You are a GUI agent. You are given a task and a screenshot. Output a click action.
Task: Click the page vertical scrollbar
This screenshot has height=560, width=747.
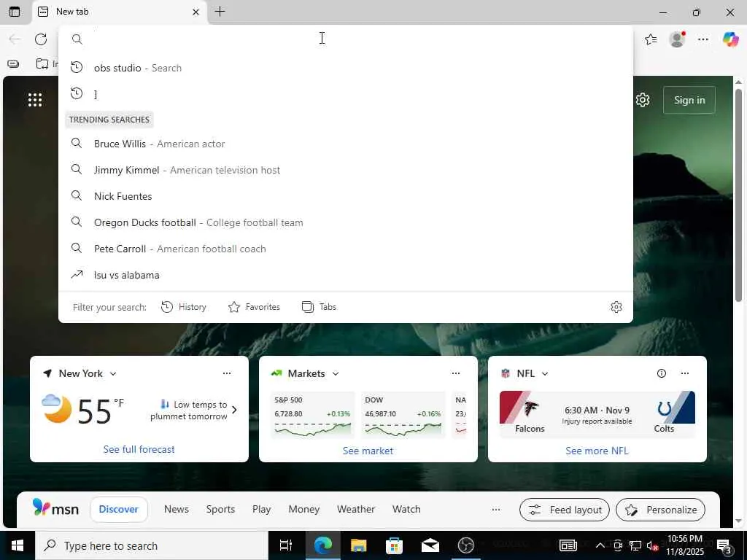pos(738,195)
